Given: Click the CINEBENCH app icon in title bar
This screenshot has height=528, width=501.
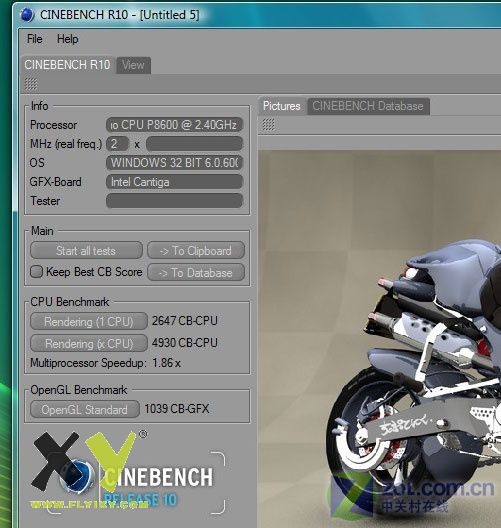Looking at the screenshot, I should [x=27, y=15].
